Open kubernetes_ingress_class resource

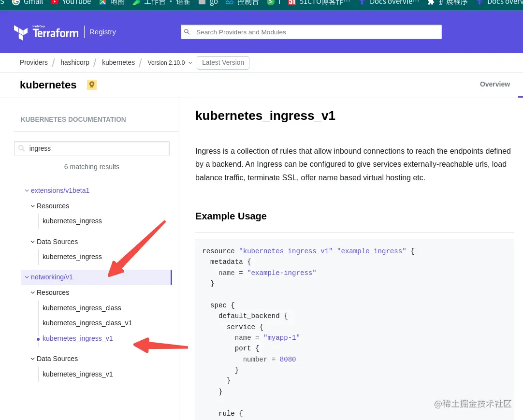click(82, 307)
